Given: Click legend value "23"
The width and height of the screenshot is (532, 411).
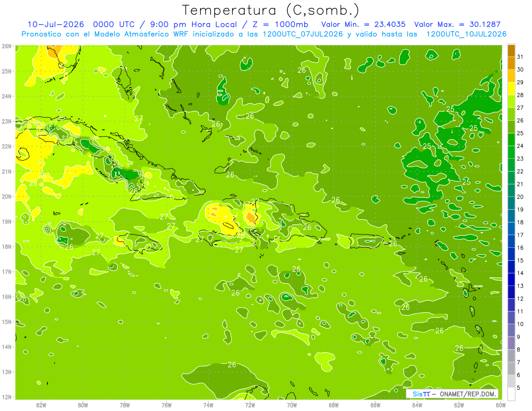Looking at the screenshot, I should pyautogui.click(x=520, y=159).
